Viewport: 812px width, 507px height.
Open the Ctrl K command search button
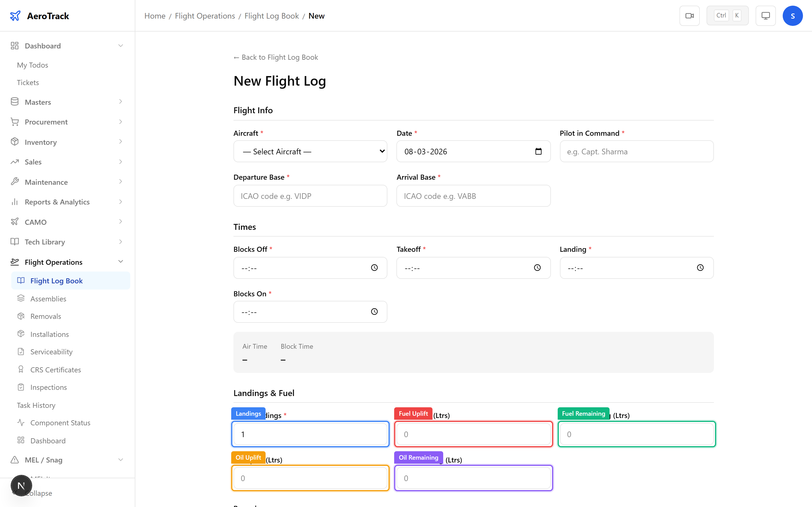(727, 16)
